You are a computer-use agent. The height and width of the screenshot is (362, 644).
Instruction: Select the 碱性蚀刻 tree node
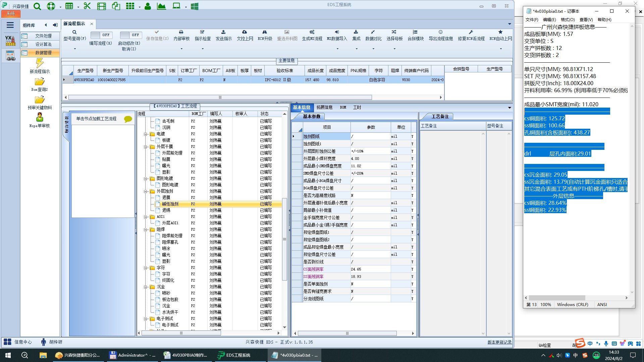pos(170,204)
